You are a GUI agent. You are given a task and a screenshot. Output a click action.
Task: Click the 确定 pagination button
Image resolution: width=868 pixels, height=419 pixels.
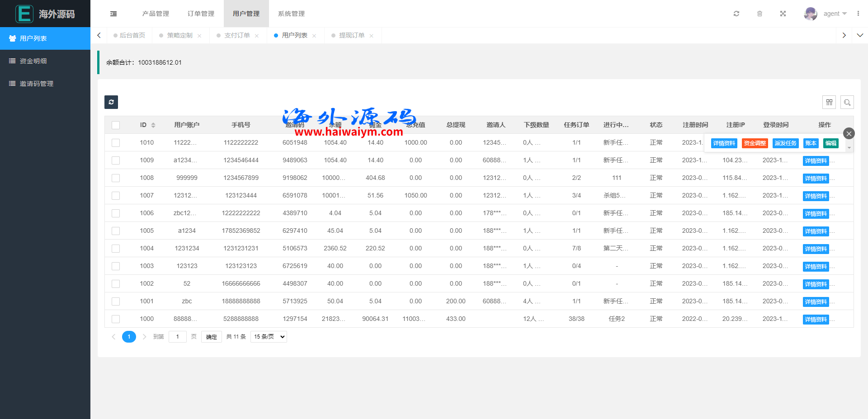211,337
